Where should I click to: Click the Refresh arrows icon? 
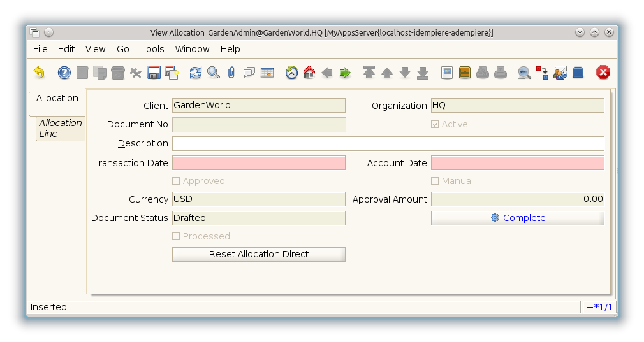click(196, 73)
